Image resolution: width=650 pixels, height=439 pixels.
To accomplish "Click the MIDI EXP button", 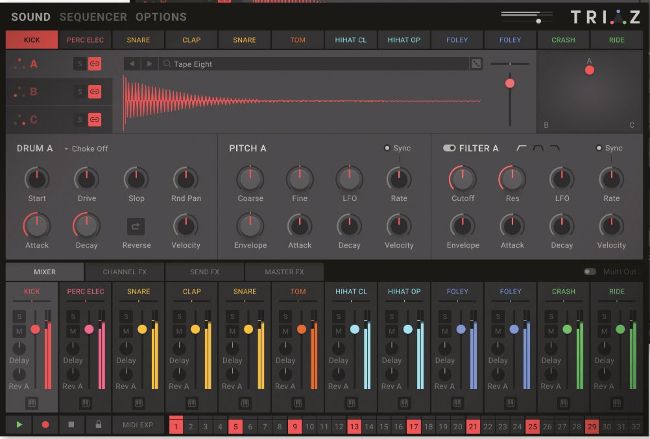I will 138,424.
